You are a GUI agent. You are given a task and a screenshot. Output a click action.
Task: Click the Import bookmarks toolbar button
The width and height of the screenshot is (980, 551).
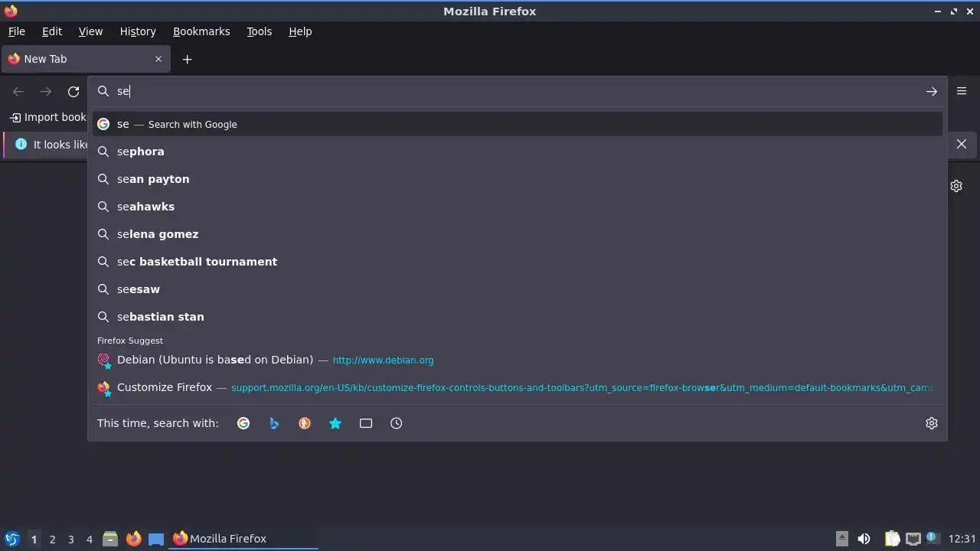click(48, 117)
